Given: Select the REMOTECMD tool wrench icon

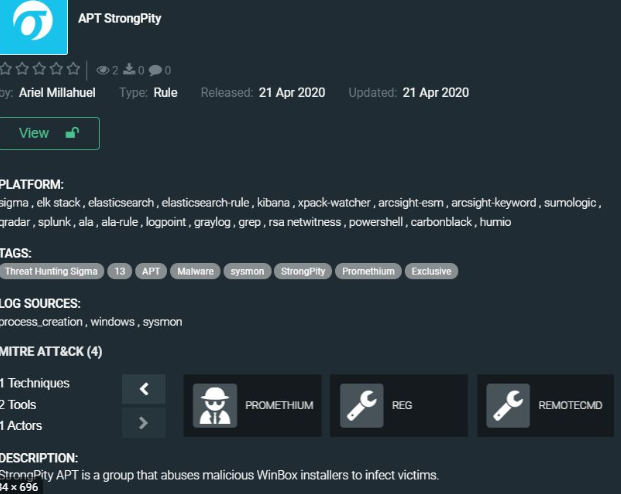Looking at the screenshot, I should pos(508,406).
